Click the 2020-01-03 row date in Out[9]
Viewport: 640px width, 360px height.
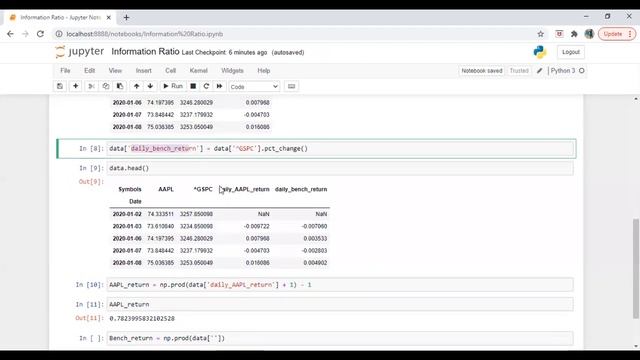(127, 226)
